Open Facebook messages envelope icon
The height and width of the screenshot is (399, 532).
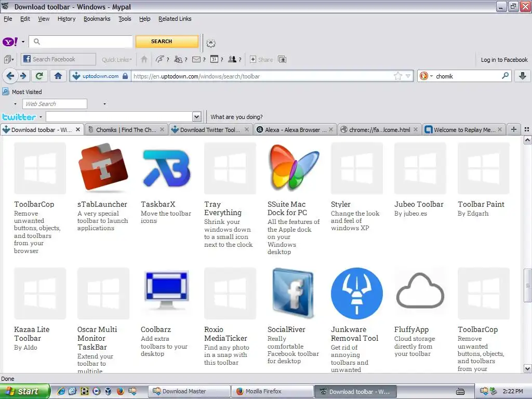click(196, 59)
